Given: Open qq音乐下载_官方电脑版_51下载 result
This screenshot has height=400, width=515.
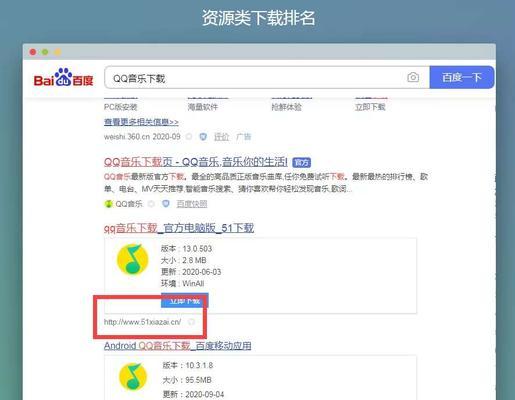Looking at the screenshot, I should (179, 228).
